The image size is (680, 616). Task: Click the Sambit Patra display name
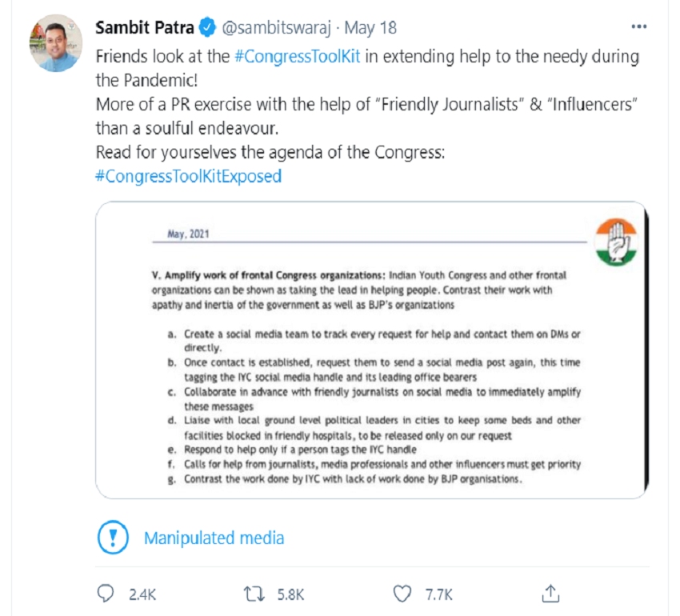click(145, 28)
